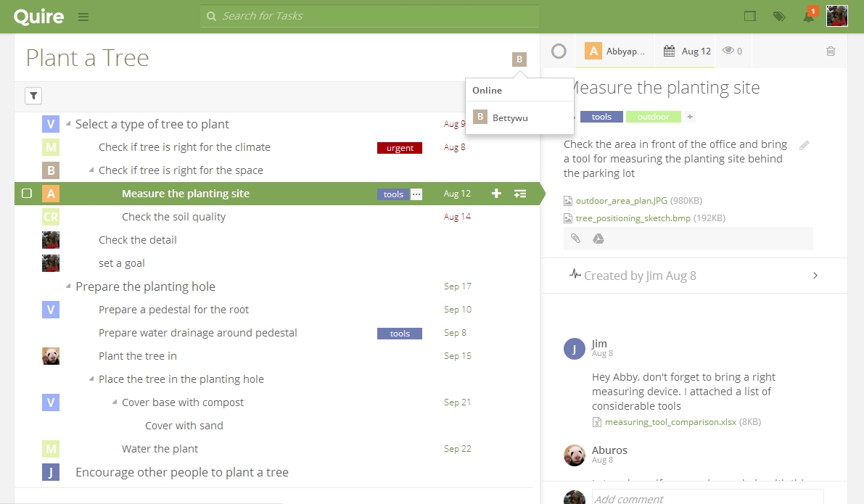The width and height of the screenshot is (864, 504).
Task: Open calendar due date Aug 12
Action: tap(687, 51)
